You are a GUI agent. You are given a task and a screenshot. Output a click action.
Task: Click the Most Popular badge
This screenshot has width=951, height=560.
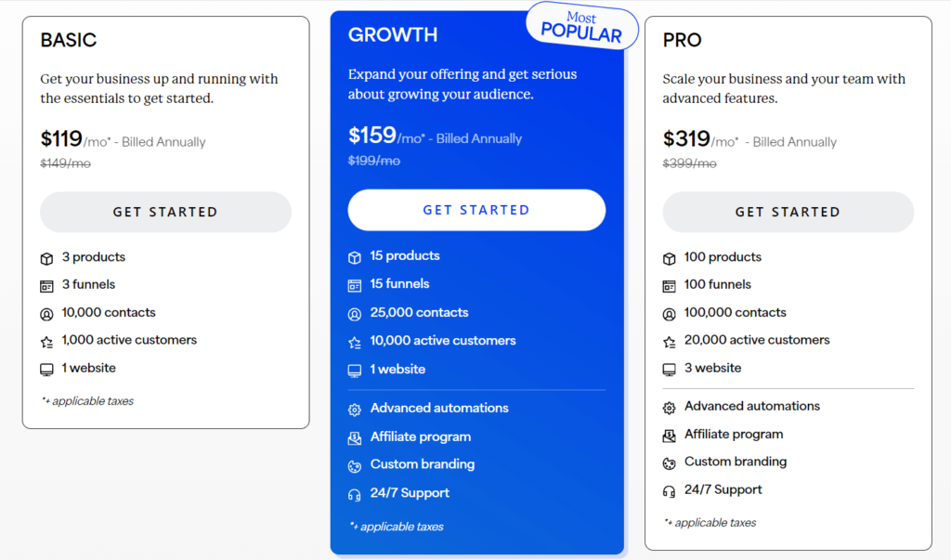[x=581, y=26]
